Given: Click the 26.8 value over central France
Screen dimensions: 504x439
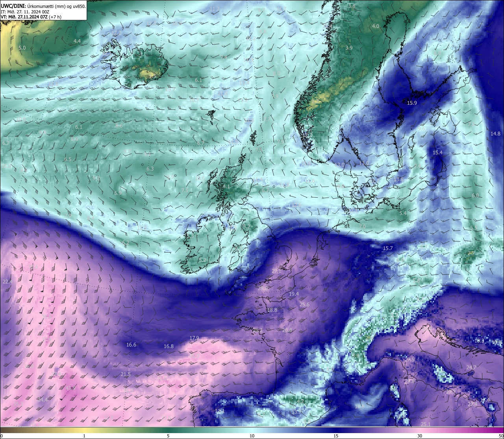Looking at the screenshot, I should [x=287, y=330].
